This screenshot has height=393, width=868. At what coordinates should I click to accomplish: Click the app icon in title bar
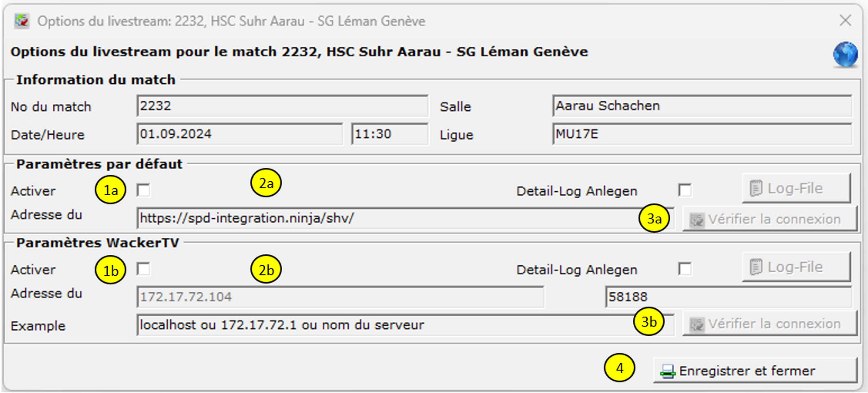click(22, 21)
